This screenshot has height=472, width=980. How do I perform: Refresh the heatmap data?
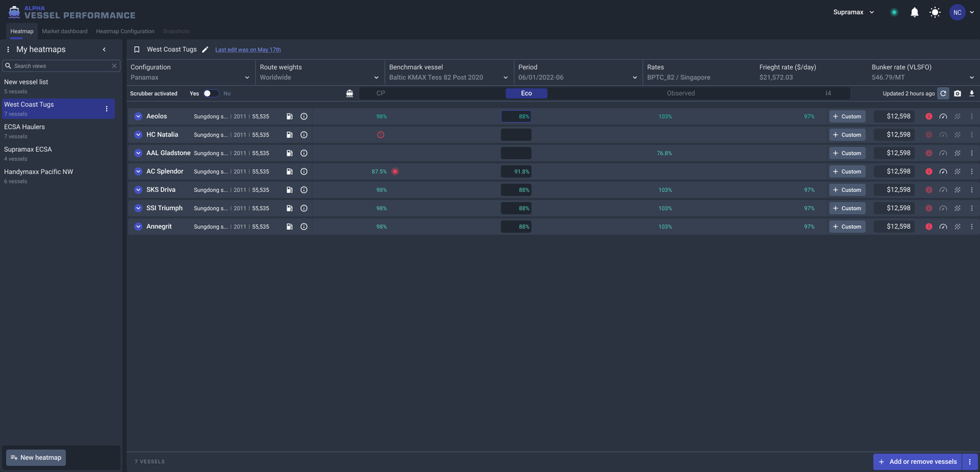click(943, 93)
